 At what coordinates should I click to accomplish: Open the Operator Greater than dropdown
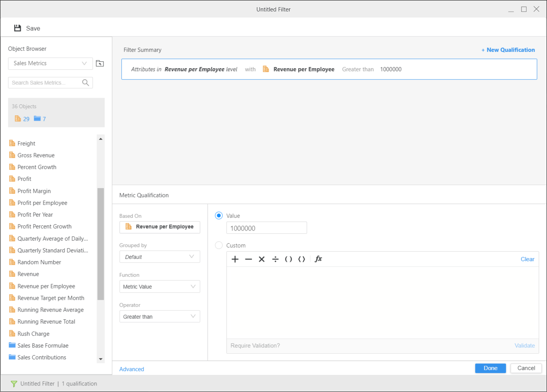click(159, 317)
